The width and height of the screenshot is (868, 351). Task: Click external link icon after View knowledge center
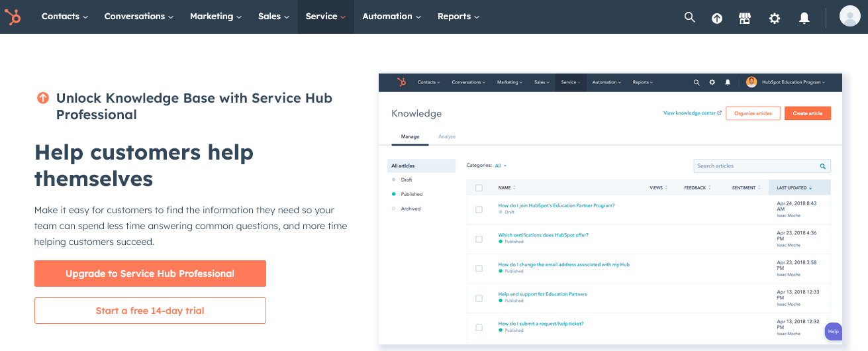tap(720, 113)
